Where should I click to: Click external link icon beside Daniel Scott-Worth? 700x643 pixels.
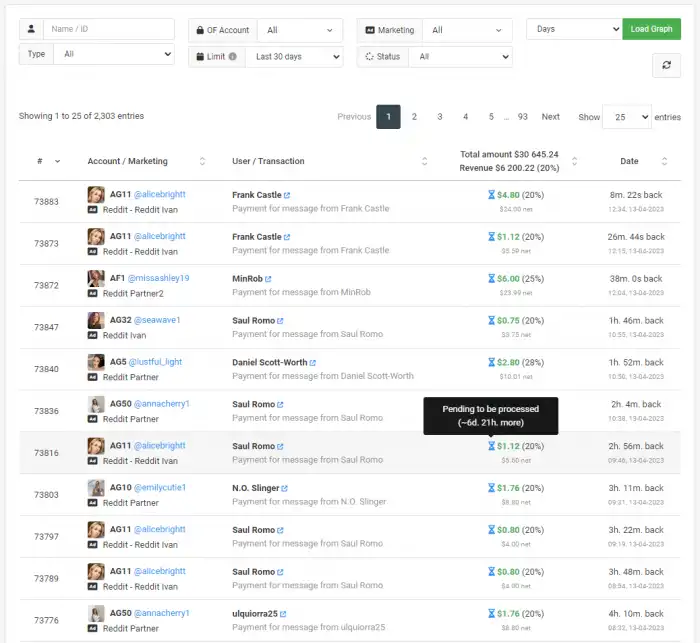click(313, 363)
